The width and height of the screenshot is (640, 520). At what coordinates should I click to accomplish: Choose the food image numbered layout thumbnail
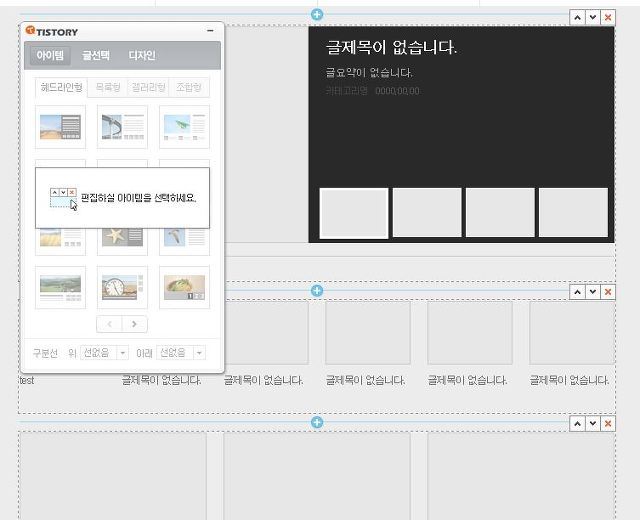(x=184, y=288)
